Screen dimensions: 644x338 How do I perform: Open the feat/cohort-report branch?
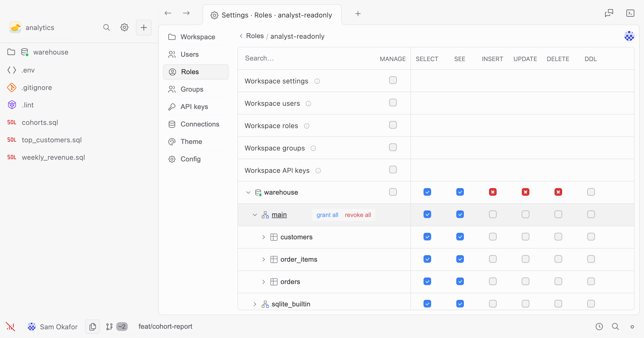click(x=165, y=327)
